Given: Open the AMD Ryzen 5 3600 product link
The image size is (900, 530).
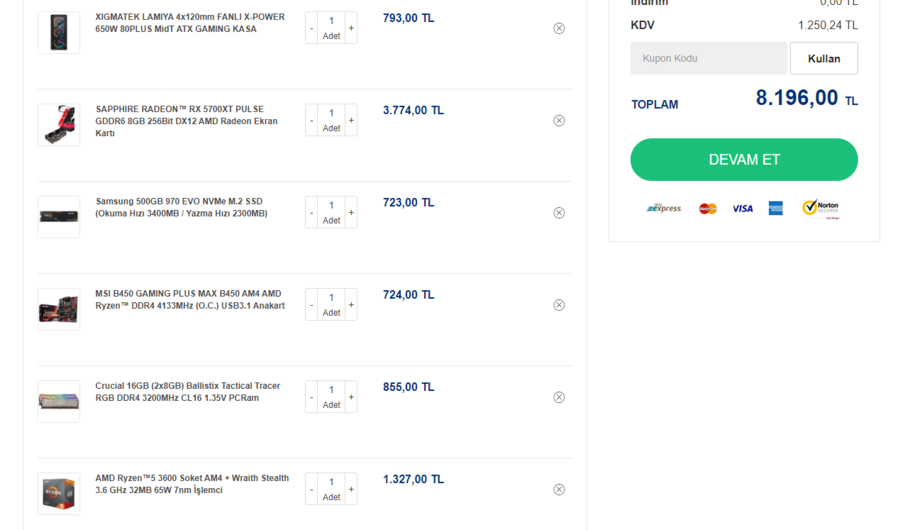Looking at the screenshot, I should 192,484.
